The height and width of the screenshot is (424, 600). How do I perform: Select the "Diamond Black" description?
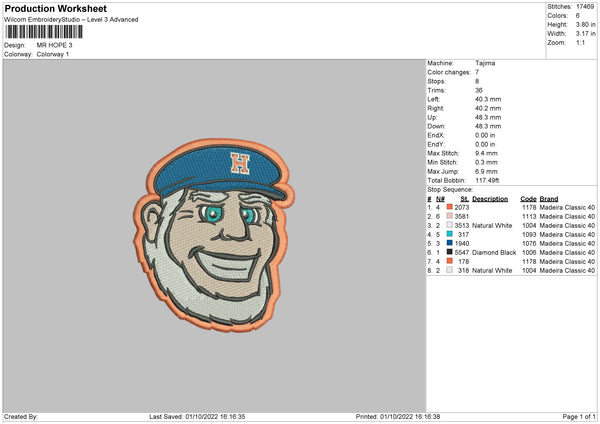click(x=494, y=253)
